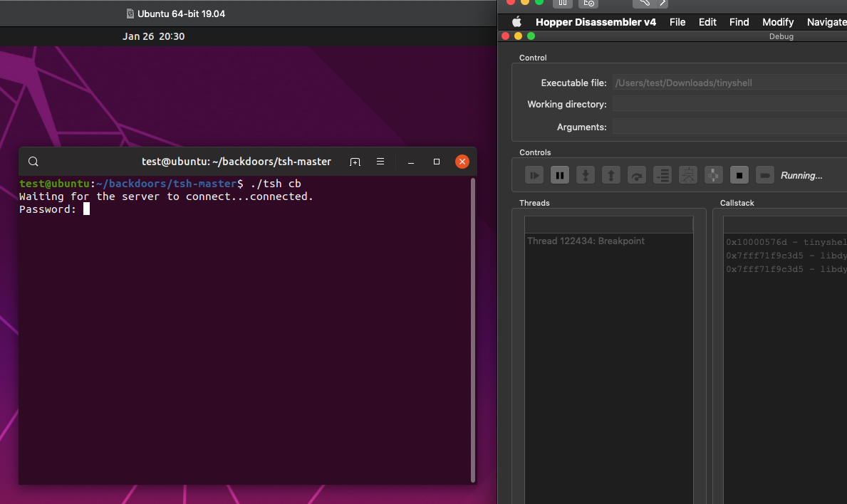Image resolution: width=847 pixels, height=504 pixels.
Task: Click the Executable file path field
Action: [729, 83]
